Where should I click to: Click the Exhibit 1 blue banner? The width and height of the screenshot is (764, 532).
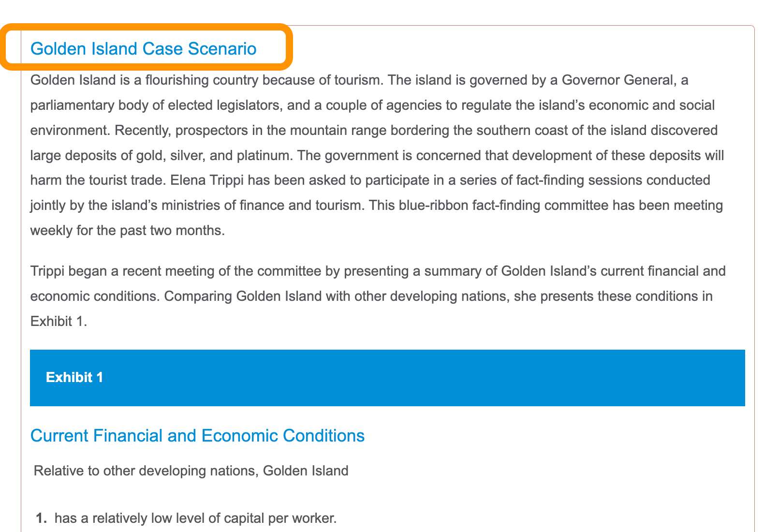(x=387, y=378)
